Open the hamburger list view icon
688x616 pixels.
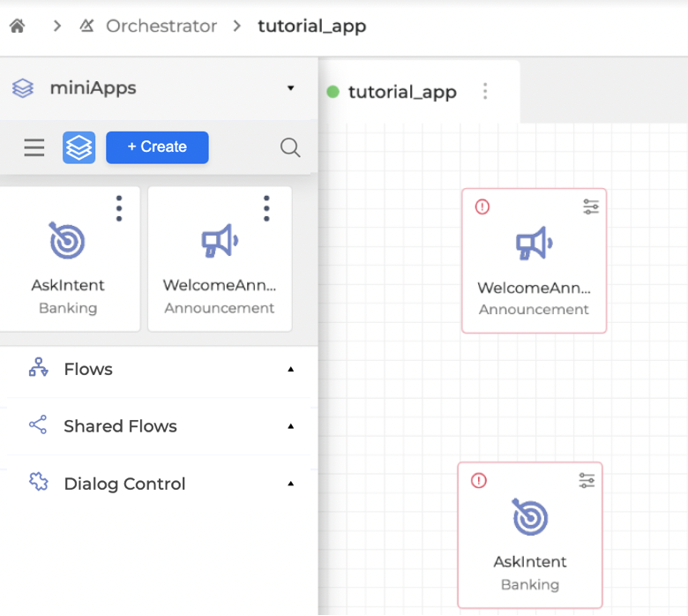pos(34,147)
